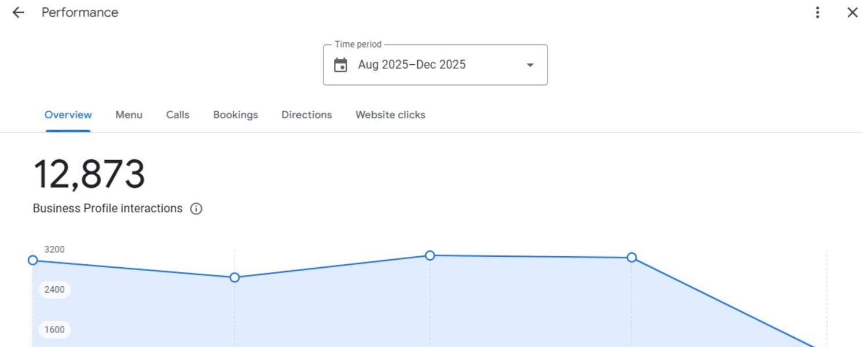Click the first data point on the chart line
868x347 pixels.
(x=33, y=260)
